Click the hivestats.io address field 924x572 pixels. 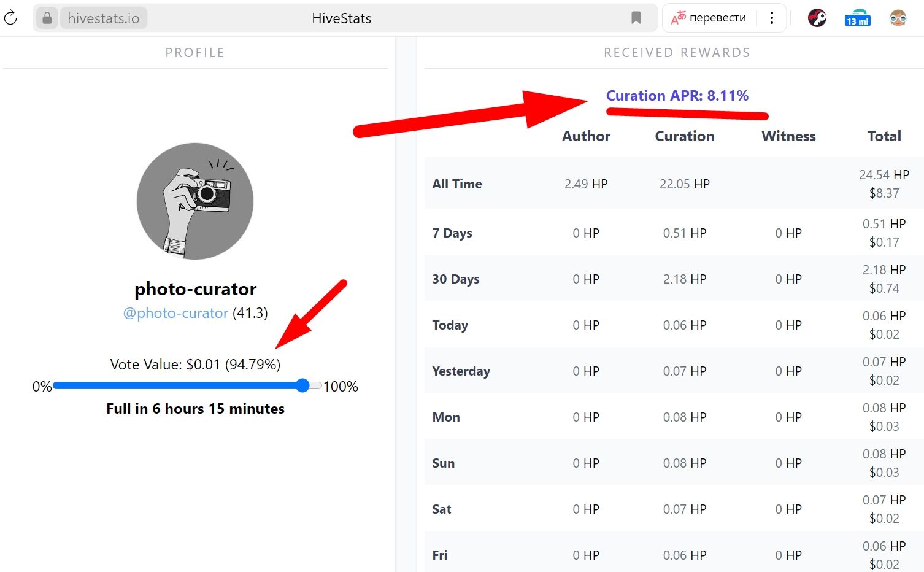104,18
